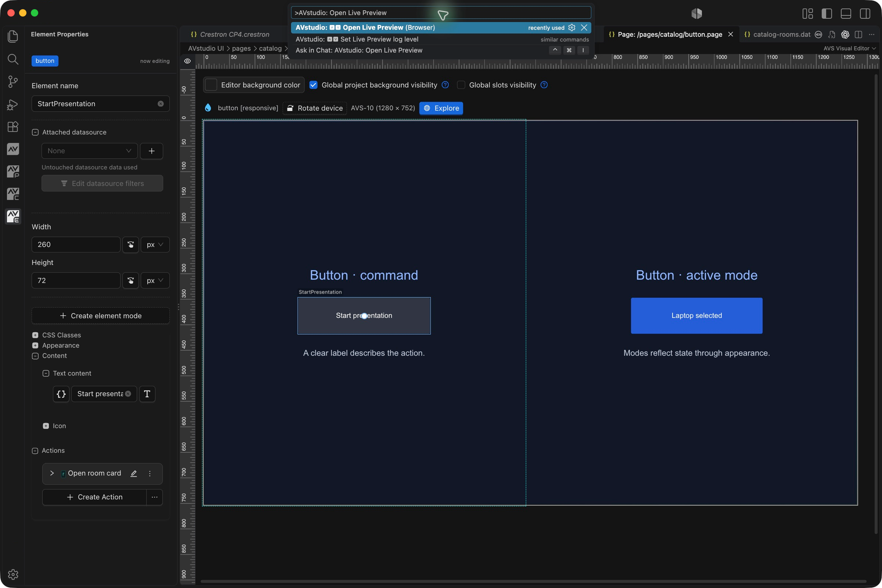Expand the CSS Classes section
The height and width of the screenshot is (588, 882).
pyautogui.click(x=35, y=335)
